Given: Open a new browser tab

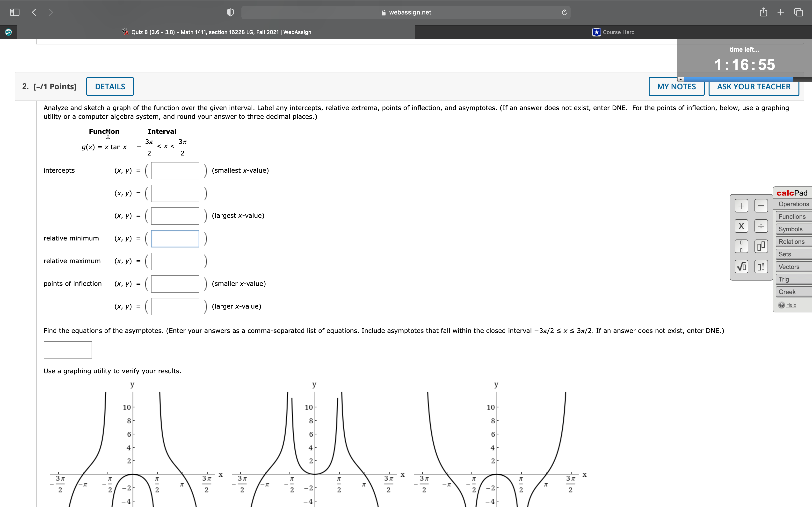Looking at the screenshot, I should coord(781,12).
